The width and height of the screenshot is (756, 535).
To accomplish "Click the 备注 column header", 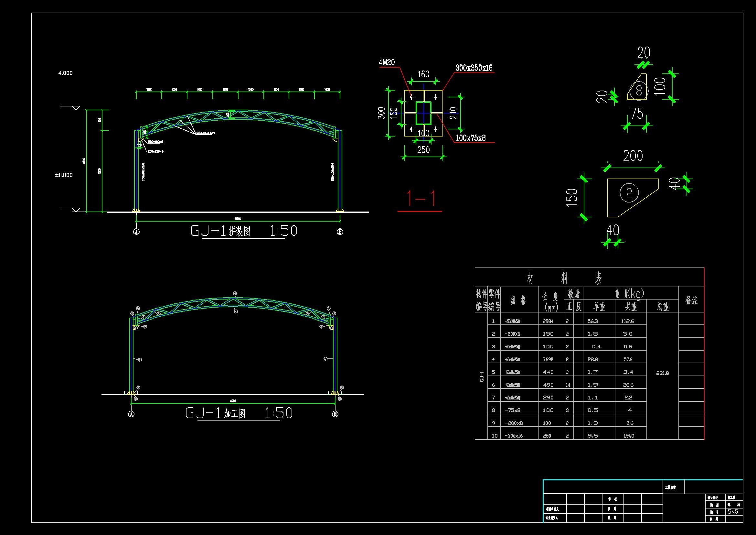I will click(x=691, y=300).
